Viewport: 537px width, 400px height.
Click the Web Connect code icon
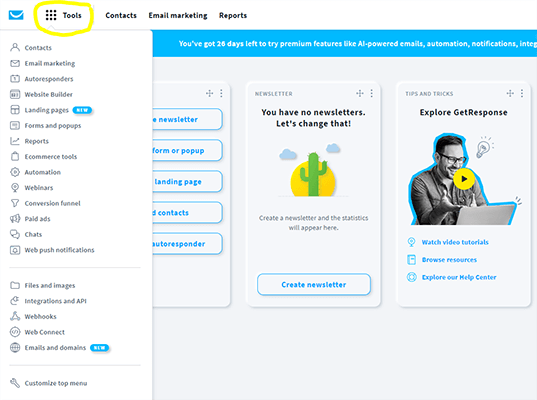15,332
